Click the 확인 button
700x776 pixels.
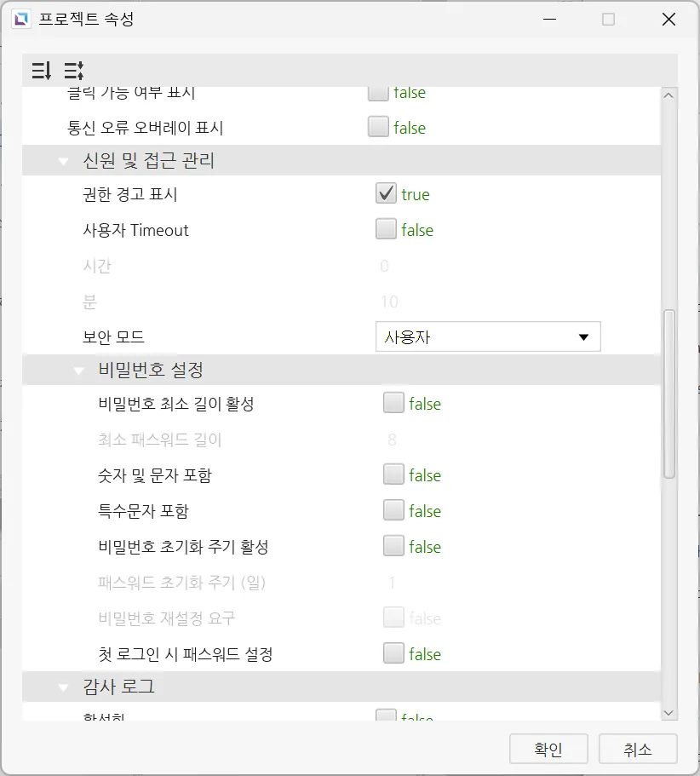pos(548,750)
